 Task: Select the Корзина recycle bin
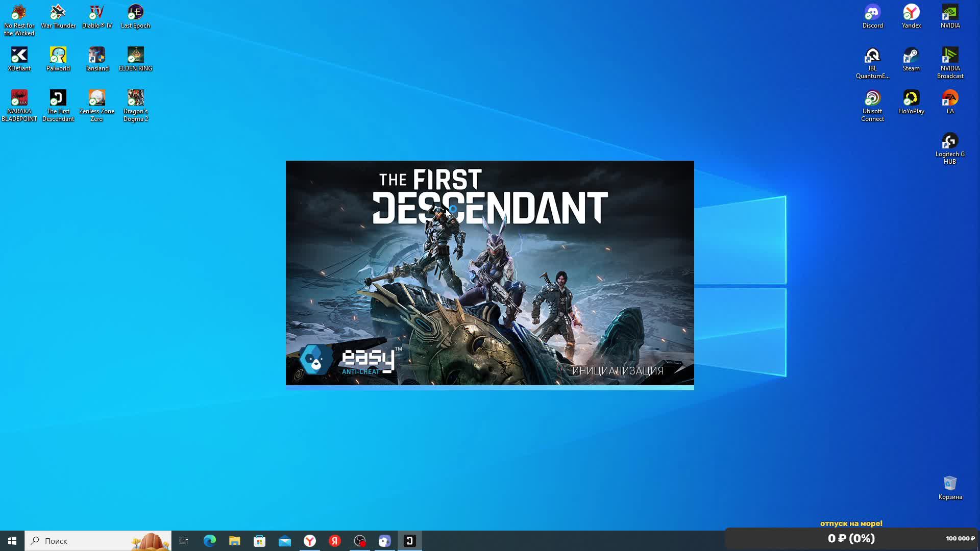[950, 484]
